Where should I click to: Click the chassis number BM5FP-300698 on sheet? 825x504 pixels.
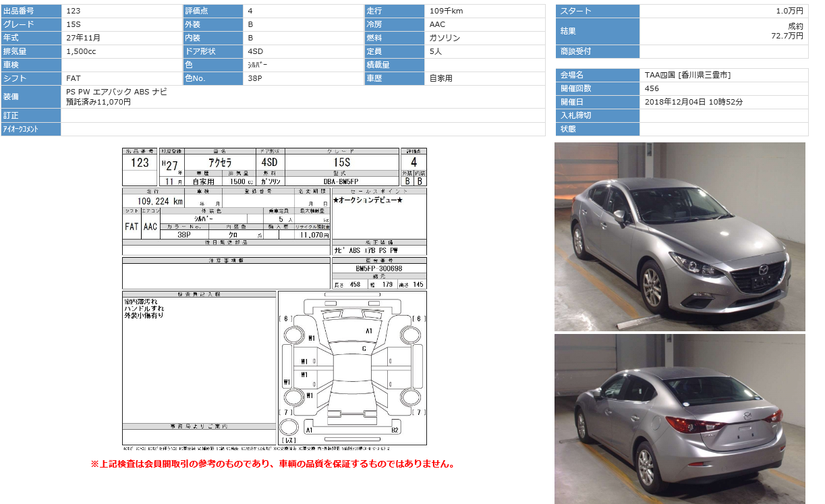(x=378, y=269)
